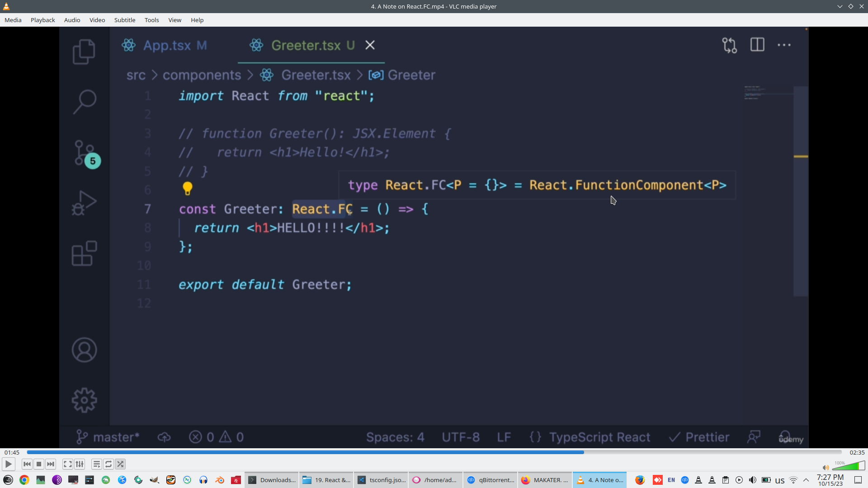Open extended settings equalizer icon
Screen dimensions: 868x488
tap(80, 464)
